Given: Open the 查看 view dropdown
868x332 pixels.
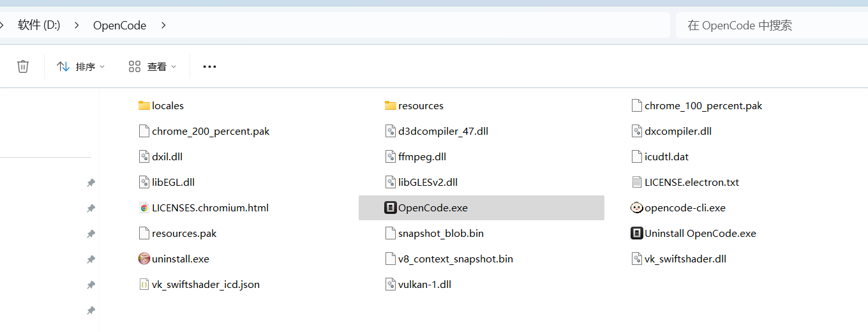Looking at the screenshot, I should 152,66.
